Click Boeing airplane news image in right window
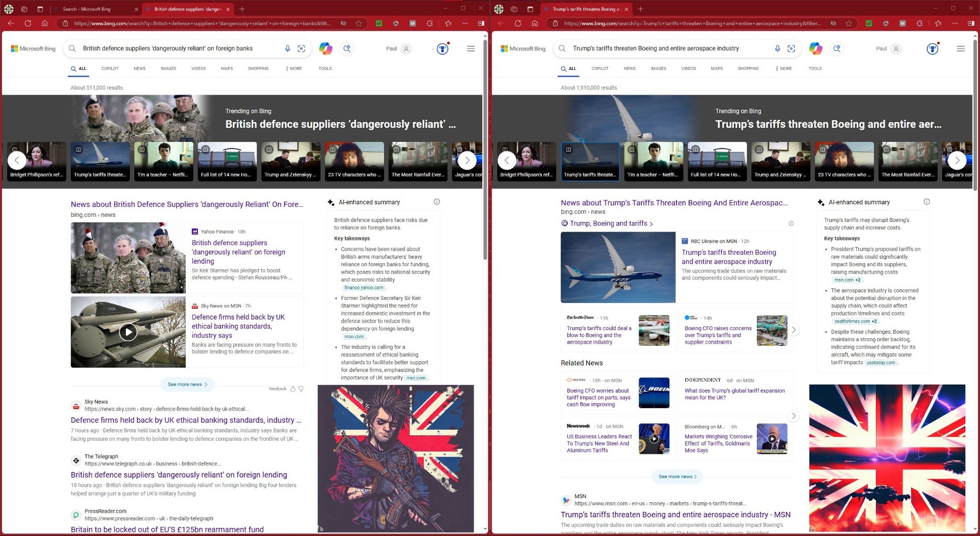This screenshot has width=980, height=536. tap(618, 267)
